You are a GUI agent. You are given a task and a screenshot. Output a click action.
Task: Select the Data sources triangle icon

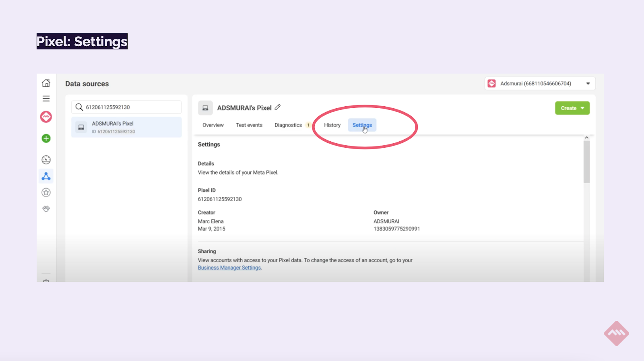pyautogui.click(x=46, y=176)
